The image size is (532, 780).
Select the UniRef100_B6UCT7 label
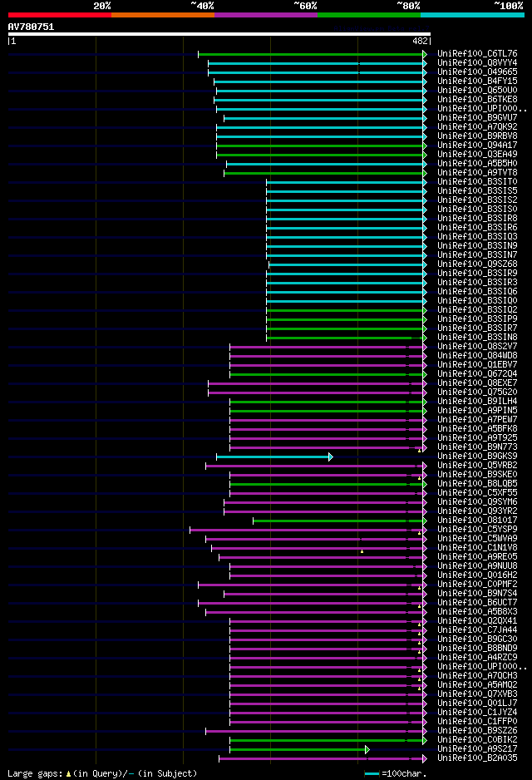(477, 602)
